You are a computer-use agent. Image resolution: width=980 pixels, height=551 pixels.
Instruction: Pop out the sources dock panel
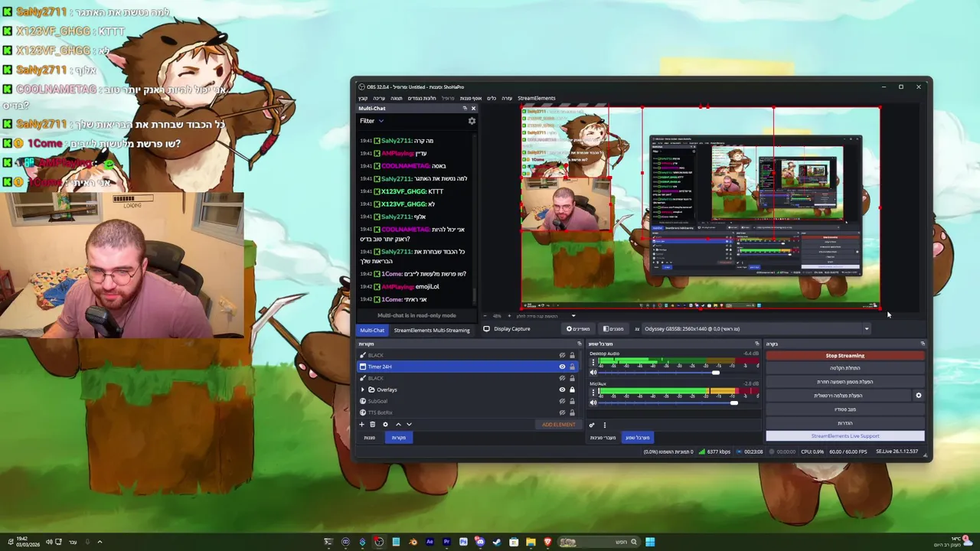(x=579, y=344)
